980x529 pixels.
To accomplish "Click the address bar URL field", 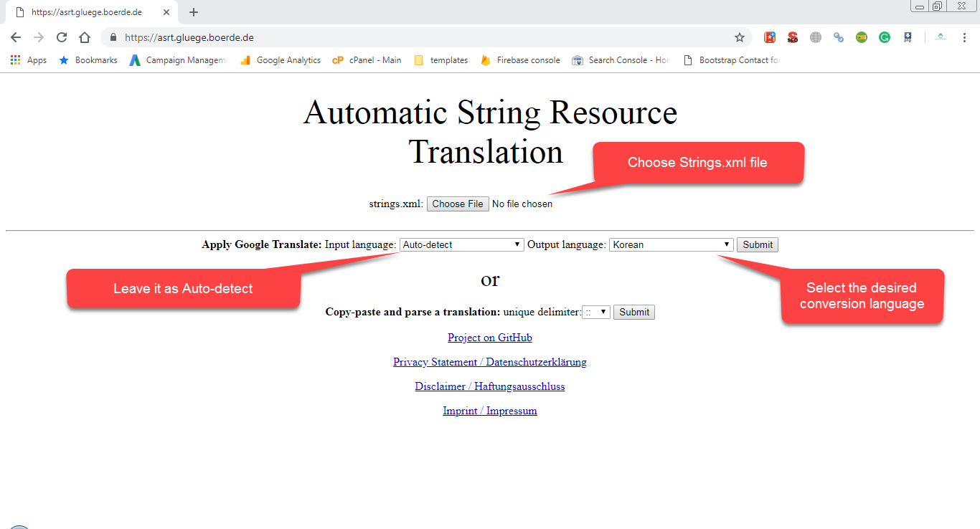I will 427,37.
